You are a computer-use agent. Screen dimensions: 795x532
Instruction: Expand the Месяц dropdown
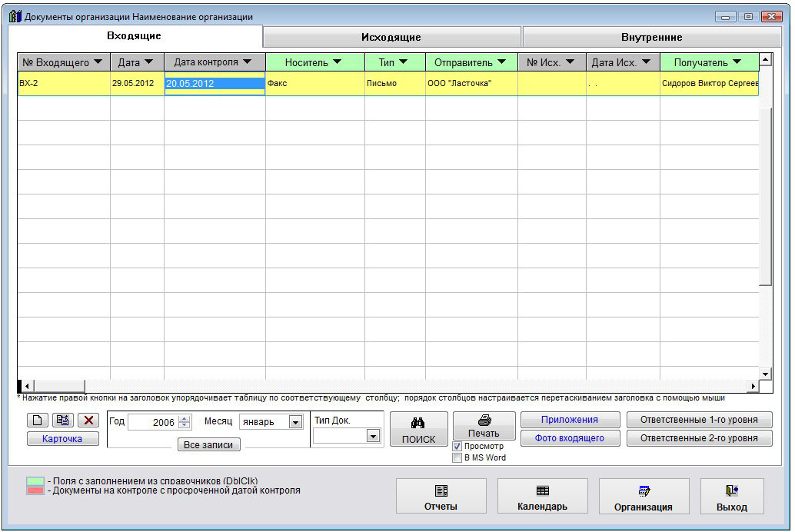(x=295, y=422)
